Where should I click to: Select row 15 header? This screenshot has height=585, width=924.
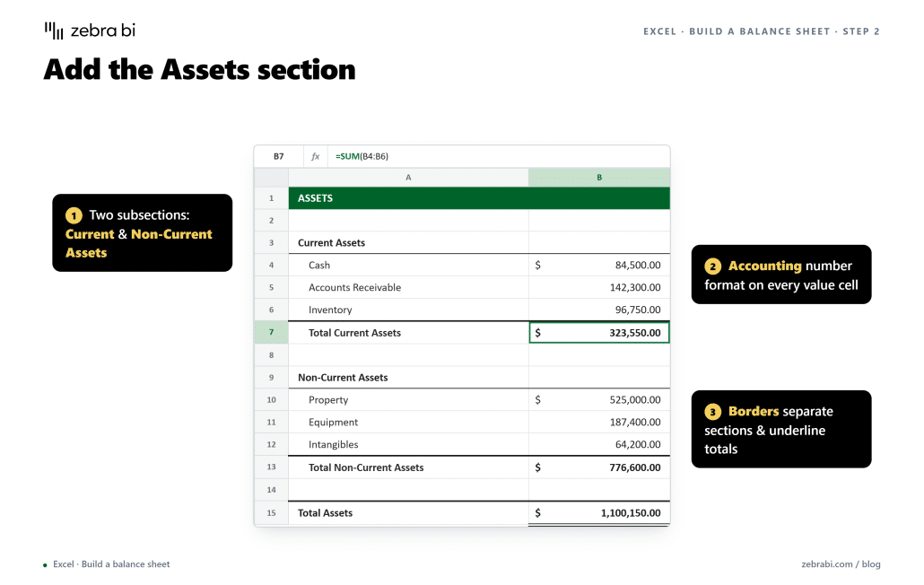pos(271,512)
